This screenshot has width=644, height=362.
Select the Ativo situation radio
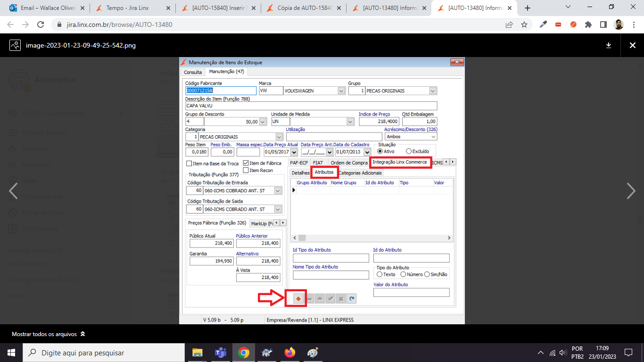point(380,151)
